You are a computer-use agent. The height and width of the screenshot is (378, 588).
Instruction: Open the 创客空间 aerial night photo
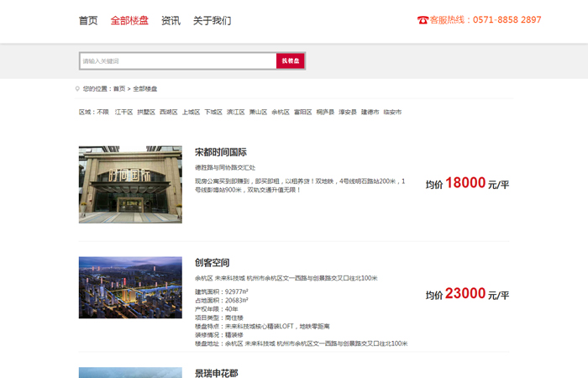tap(130, 287)
